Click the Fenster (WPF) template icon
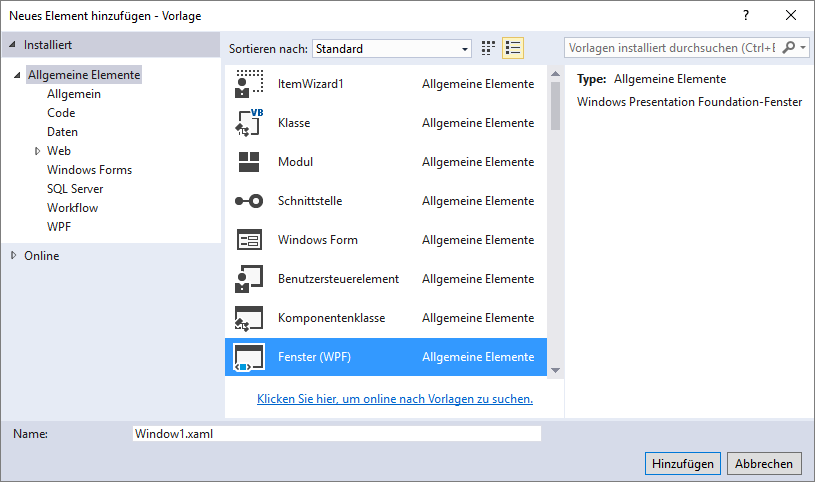Viewport: 815px width, 482px height. (x=248, y=357)
